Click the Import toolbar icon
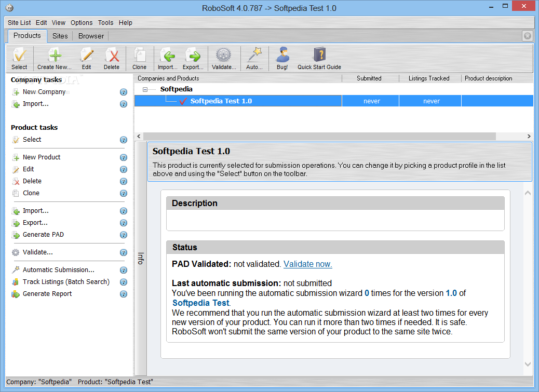539x392 pixels. point(167,58)
